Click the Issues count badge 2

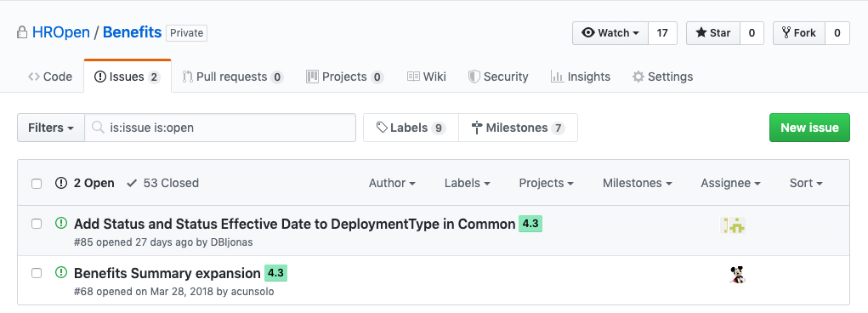tap(155, 77)
